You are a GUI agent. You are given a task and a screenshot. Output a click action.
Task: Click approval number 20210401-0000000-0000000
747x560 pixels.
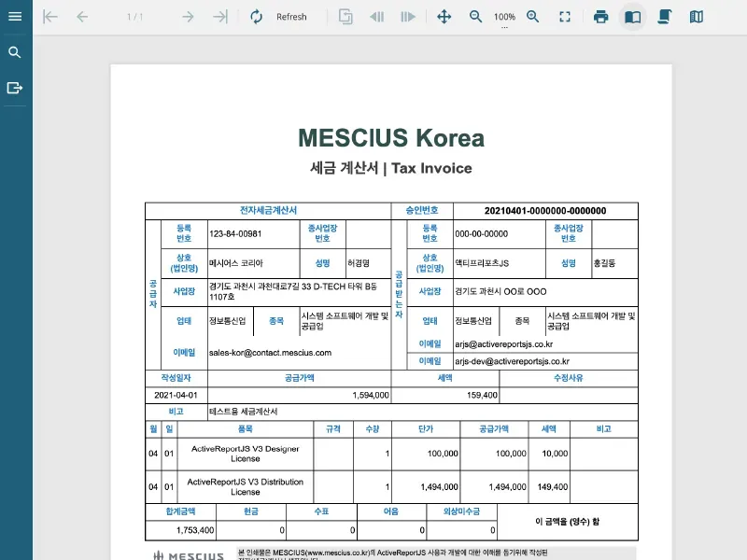click(545, 211)
